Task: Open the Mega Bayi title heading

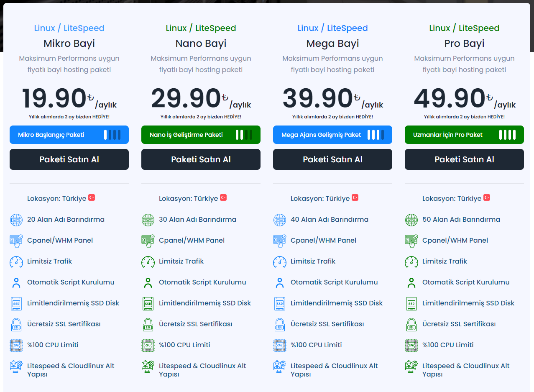Action: [x=332, y=44]
